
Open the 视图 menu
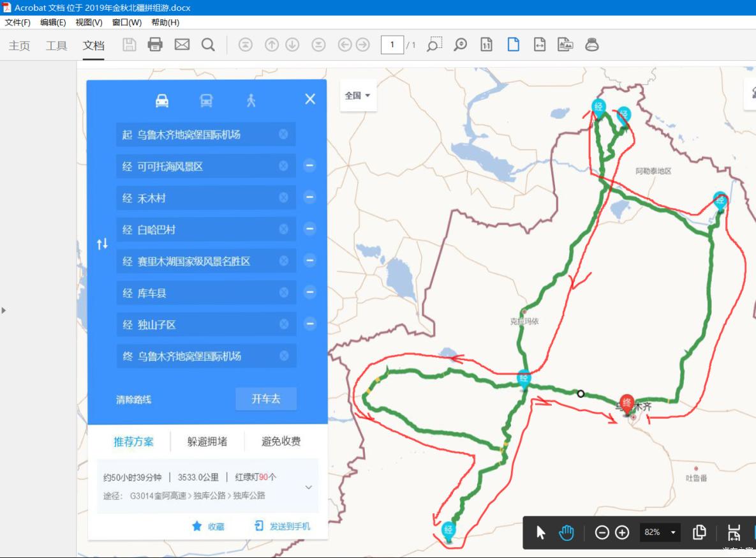(x=89, y=22)
